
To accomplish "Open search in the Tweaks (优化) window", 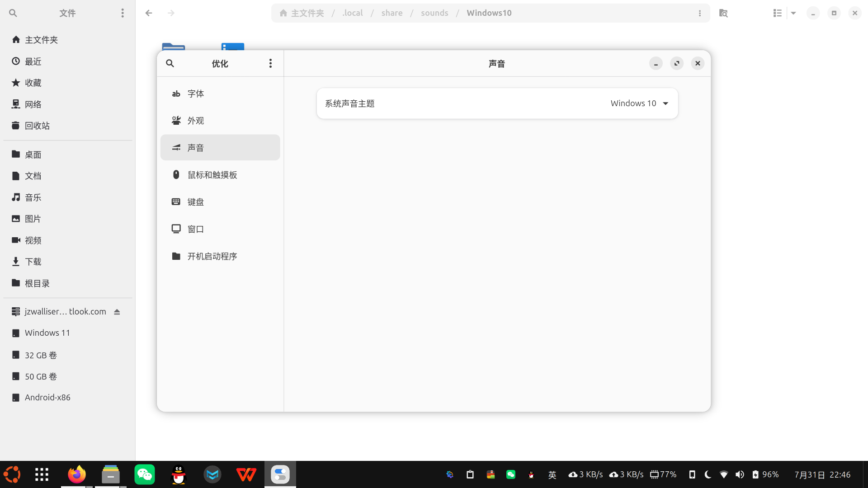I will pos(170,63).
